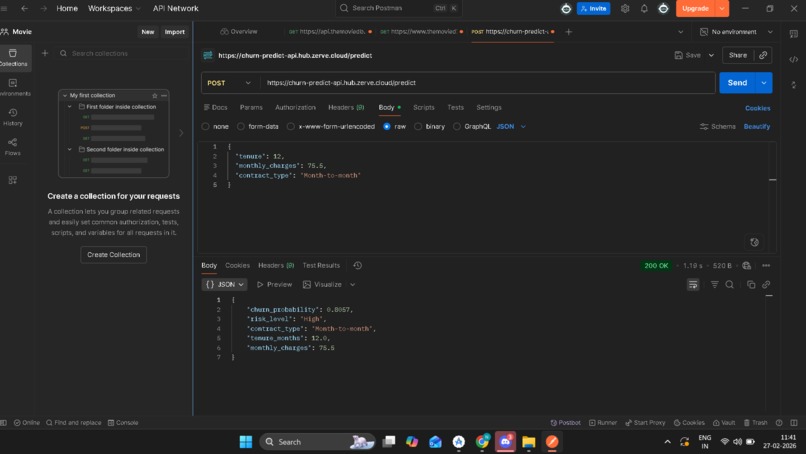The width and height of the screenshot is (806, 454).
Task: Select the binary body type radio
Action: pyautogui.click(x=418, y=126)
